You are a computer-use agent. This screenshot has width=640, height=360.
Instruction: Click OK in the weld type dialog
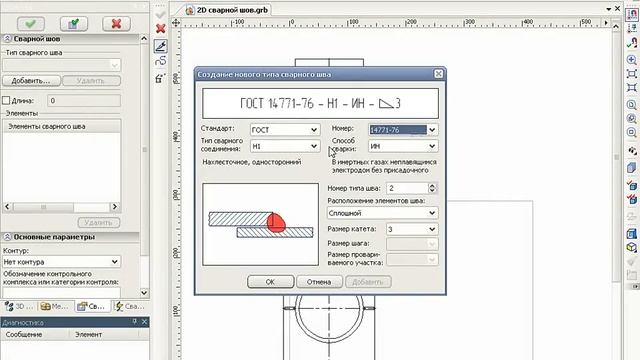click(270, 282)
